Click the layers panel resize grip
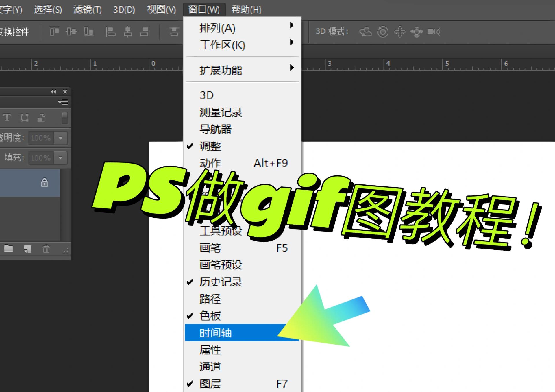Image resolution: width=555 pixels, height=392 pixels. tap(66, 250)
